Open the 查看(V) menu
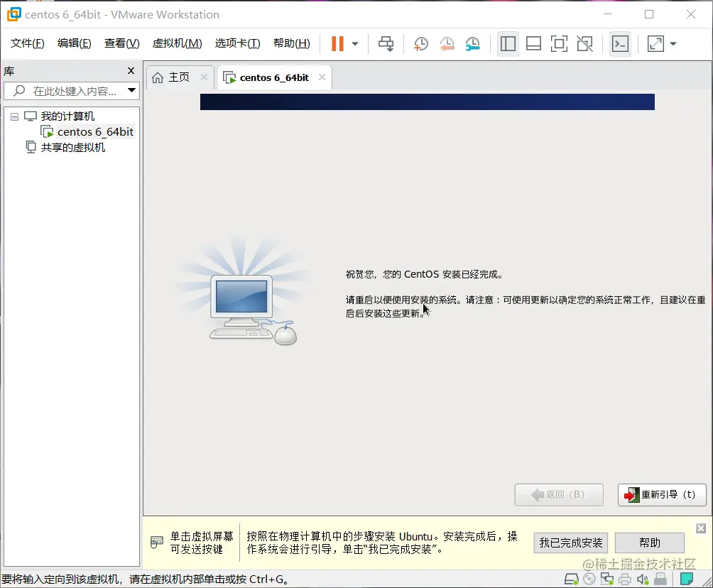713x588 pixels. point(122,43)
